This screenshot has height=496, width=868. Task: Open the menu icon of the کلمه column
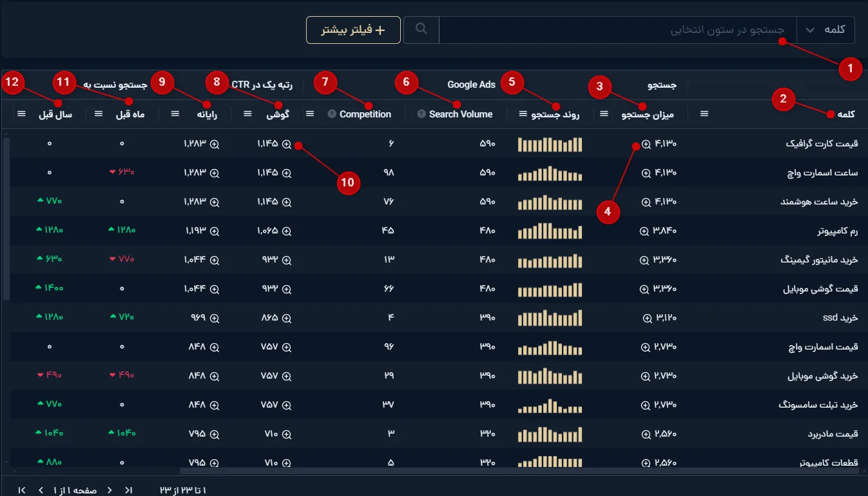(x=704, y=114)
